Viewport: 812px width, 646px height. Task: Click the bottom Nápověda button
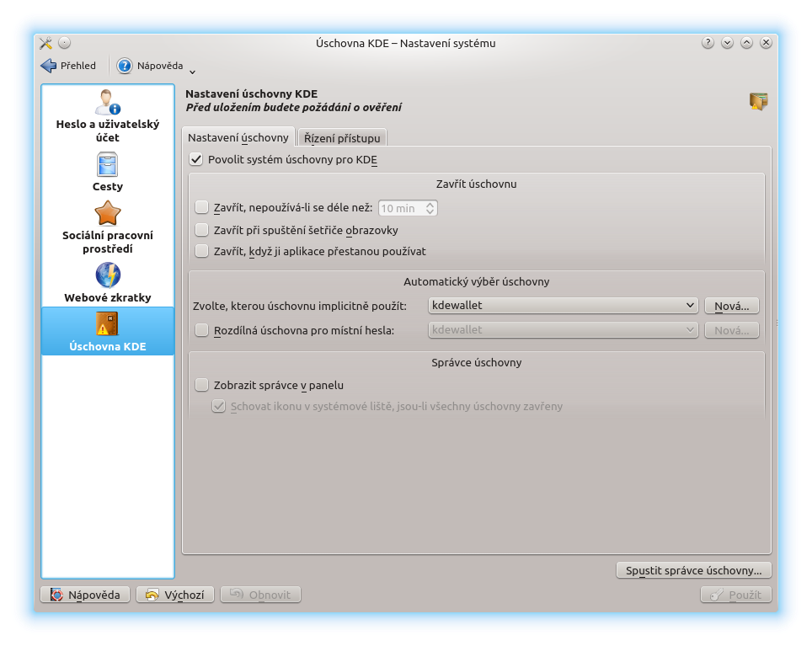pyautogui.click(x=85, y=595)
